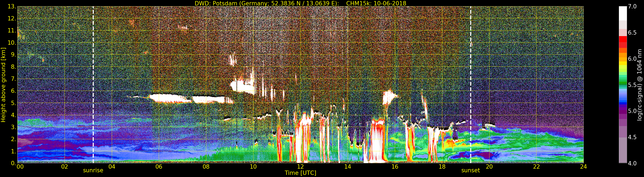This screenshot has height=177, width=644.
Task: Click the '00' time axis tick label
Action: click(20, 167)
